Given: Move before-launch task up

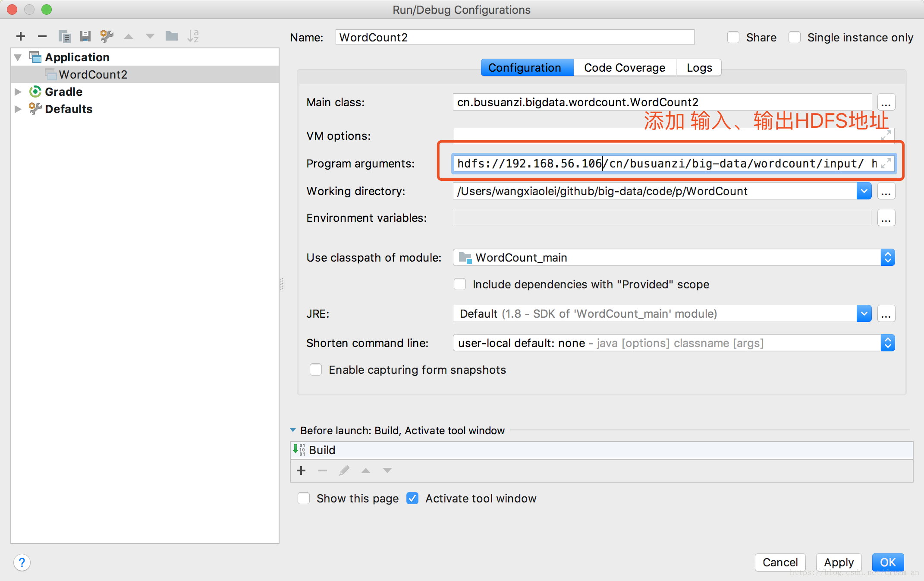Looking at the screenshot, I should [x=366, y=470].
